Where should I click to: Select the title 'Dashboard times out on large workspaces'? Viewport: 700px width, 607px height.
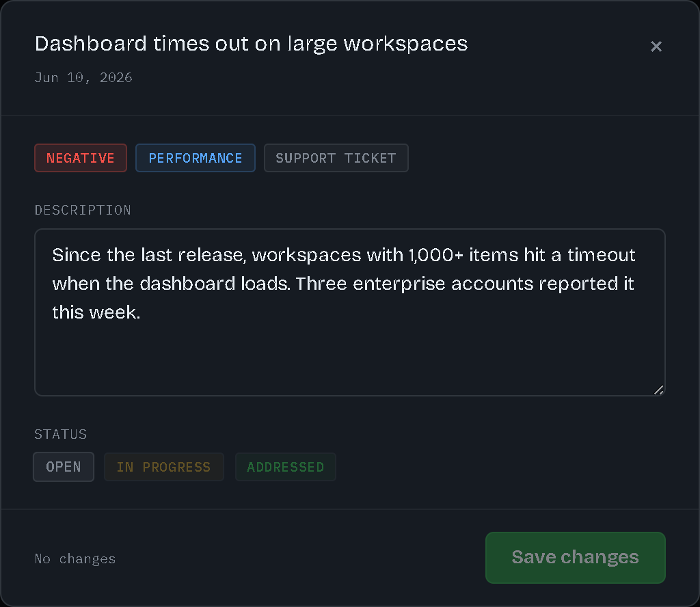(x=252, y=44)
